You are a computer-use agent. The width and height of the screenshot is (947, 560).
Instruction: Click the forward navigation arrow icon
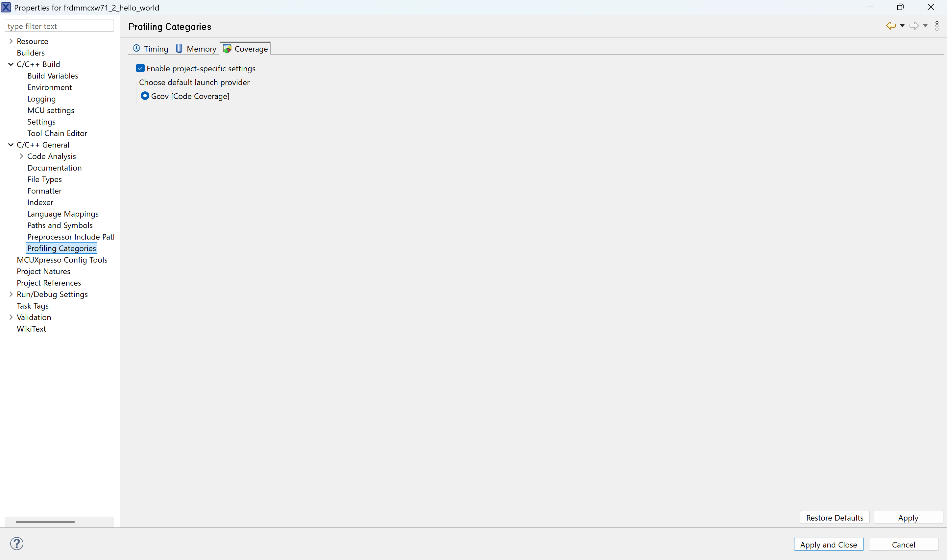(914, 26)
